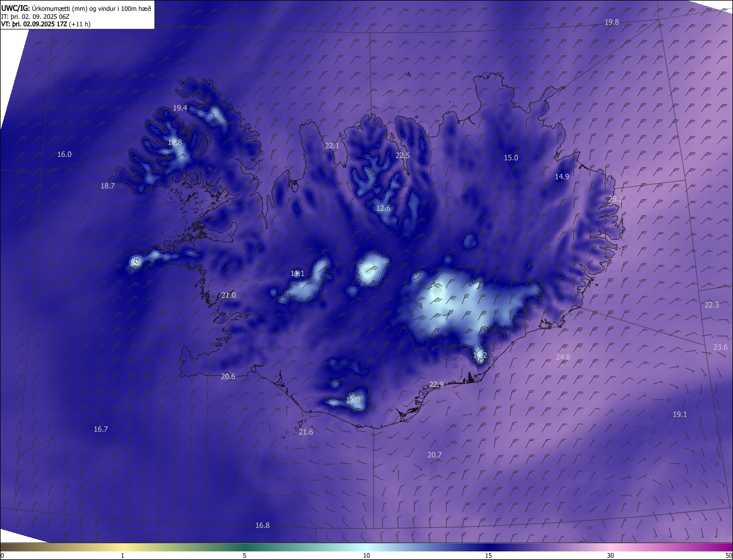The height and width of the screenshot is (560, 733).
Task: Select the 25.2 value label
Action: [x=616, y=199]
